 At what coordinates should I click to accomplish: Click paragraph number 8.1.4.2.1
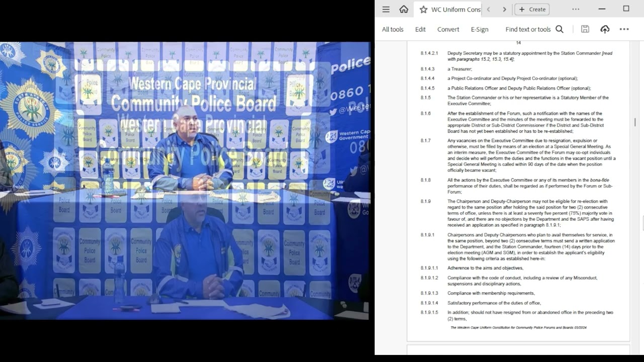429,53
